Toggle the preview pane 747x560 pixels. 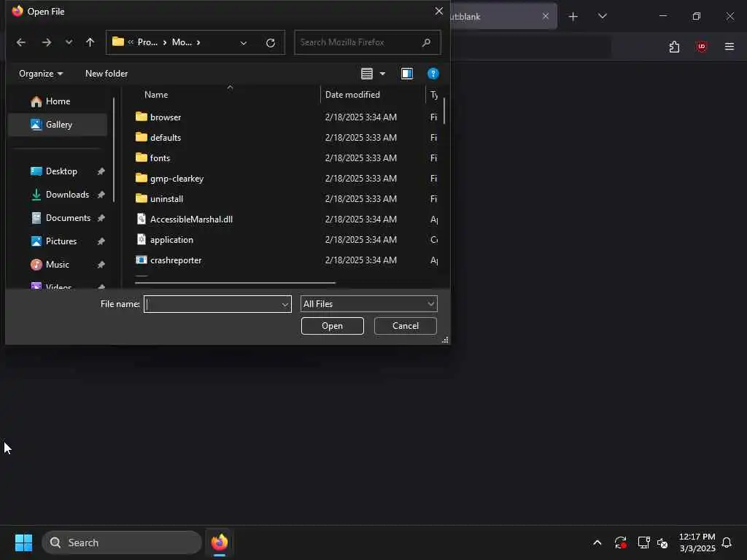point(407,74)
